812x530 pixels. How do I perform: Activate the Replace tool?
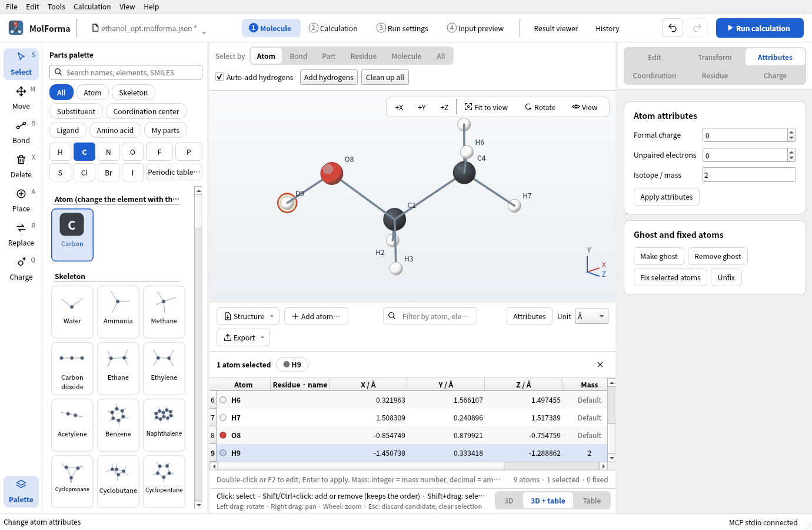pyautogui.click(x=21, y=234)
